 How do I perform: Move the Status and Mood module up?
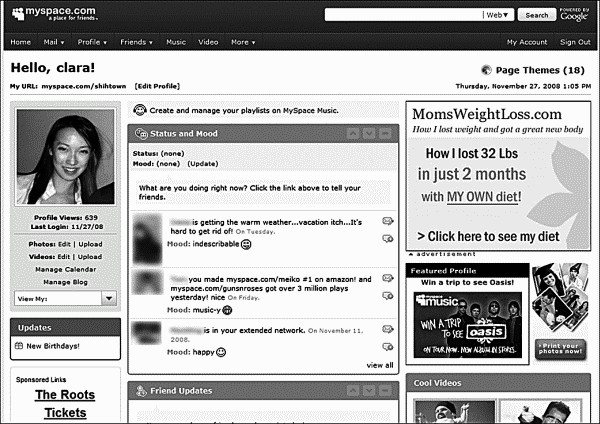click(352, 134)
